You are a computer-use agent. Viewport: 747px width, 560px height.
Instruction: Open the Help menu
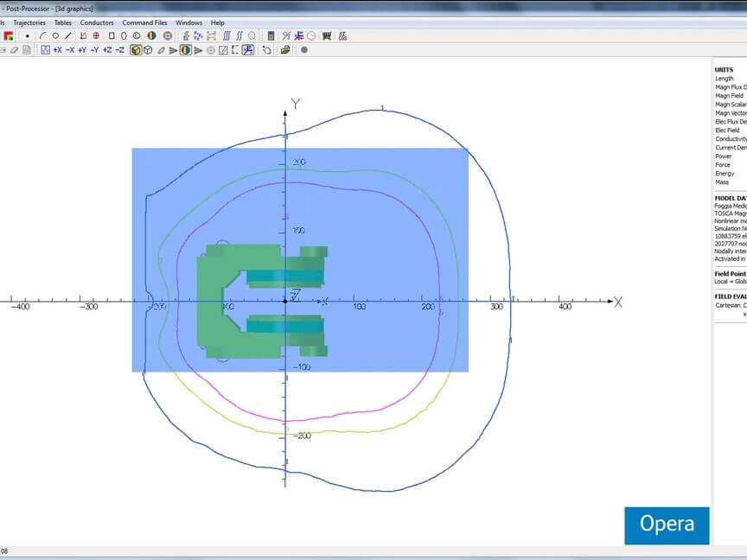(x=217, y=22)
